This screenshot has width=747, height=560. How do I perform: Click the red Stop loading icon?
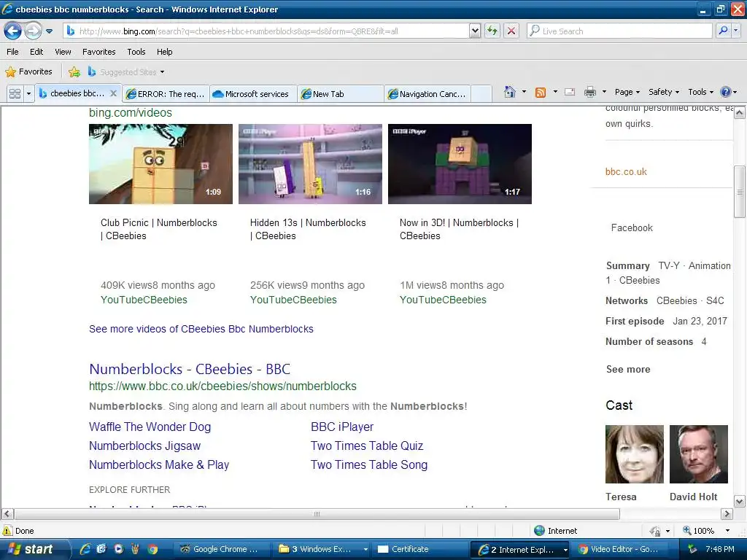[x=511, y=31]
